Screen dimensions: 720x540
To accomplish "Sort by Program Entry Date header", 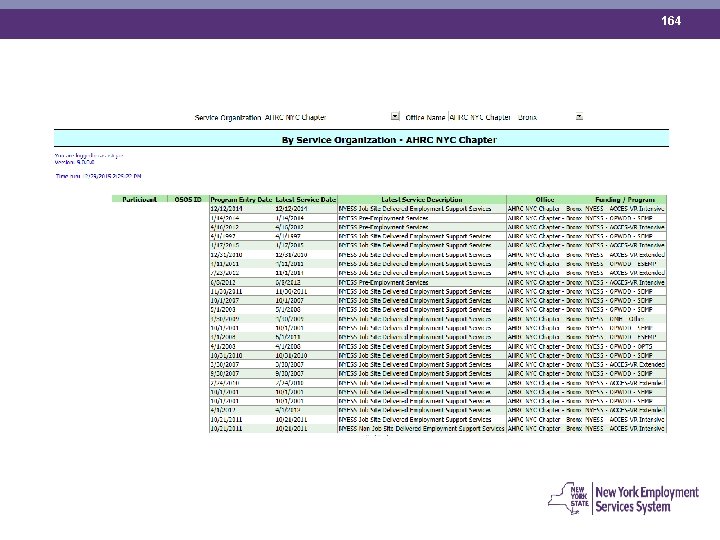I will (x=242, y=199).
